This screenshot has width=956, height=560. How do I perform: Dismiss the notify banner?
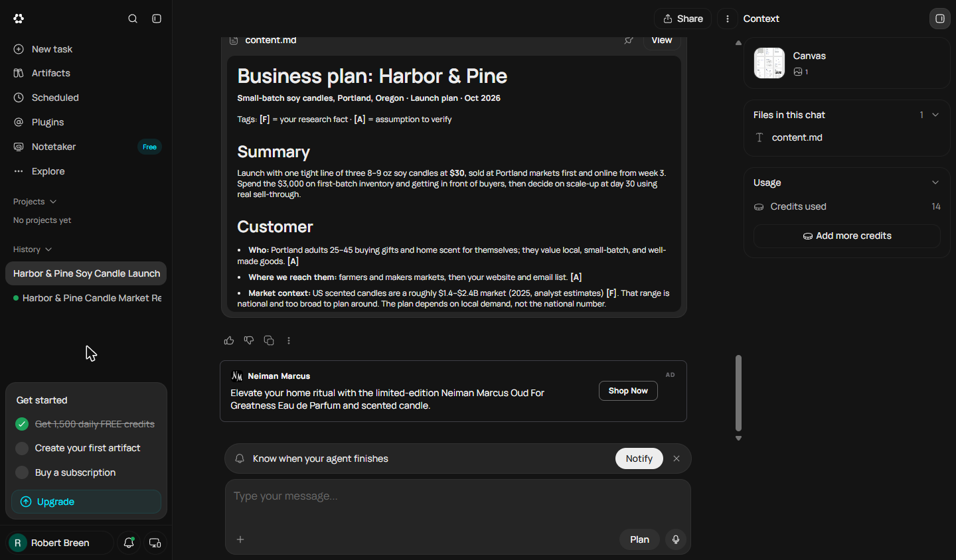[x=677, y=458]
